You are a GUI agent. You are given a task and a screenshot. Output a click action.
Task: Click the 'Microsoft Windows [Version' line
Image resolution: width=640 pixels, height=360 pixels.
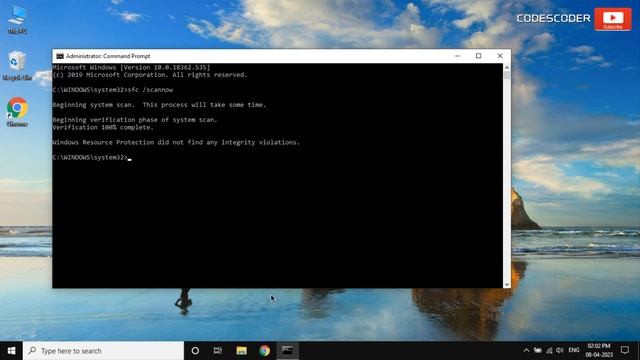coord(131,67)
